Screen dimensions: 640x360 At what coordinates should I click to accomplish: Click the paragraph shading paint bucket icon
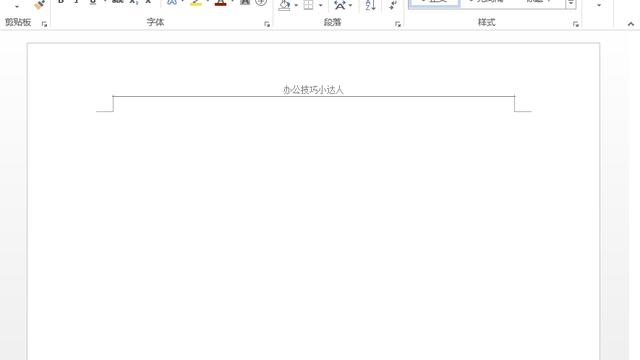tap(284, 4)
